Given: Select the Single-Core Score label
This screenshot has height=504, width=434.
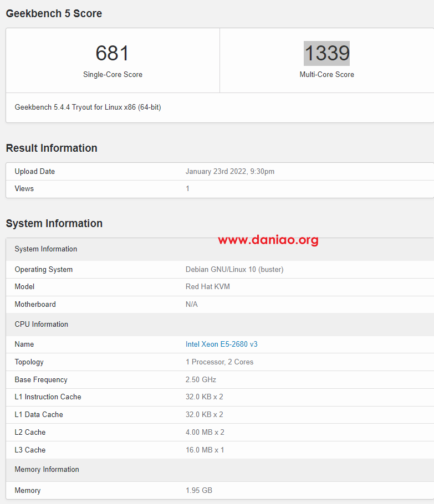Looking at the screenshot, I should pos(113,75).
